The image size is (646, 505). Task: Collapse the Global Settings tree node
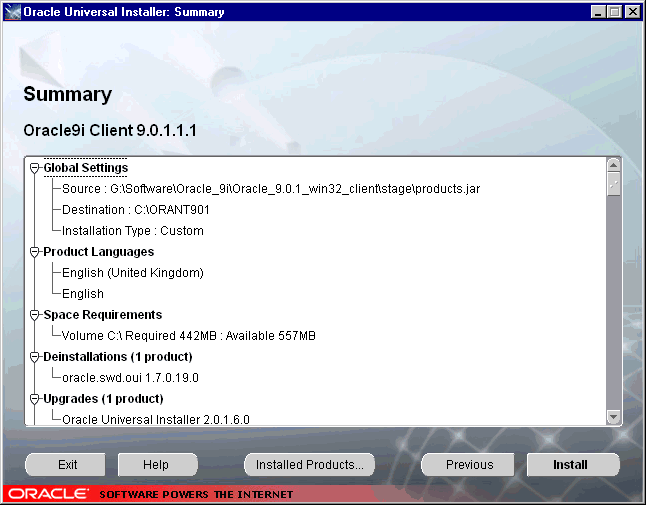(35, 168)
